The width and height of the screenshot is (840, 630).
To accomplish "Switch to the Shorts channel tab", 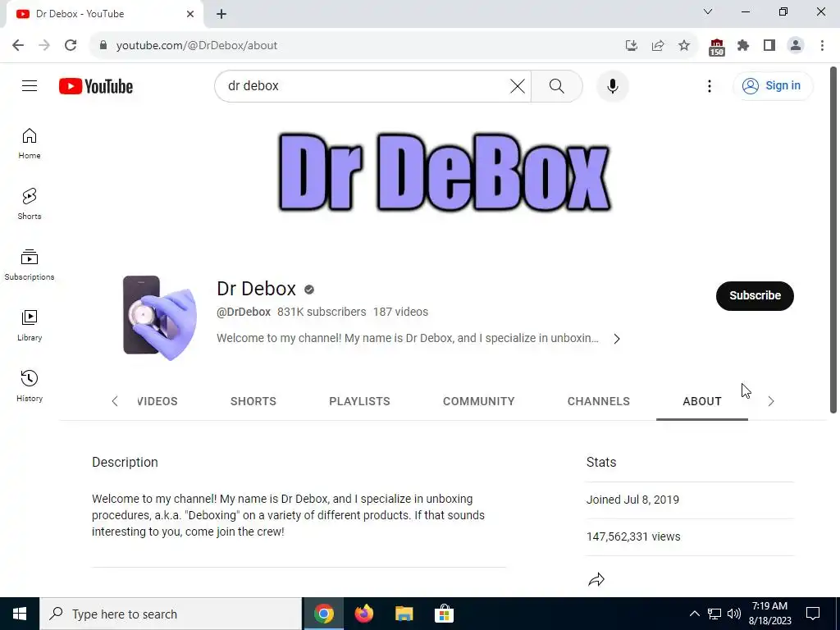I will [253, 401].
